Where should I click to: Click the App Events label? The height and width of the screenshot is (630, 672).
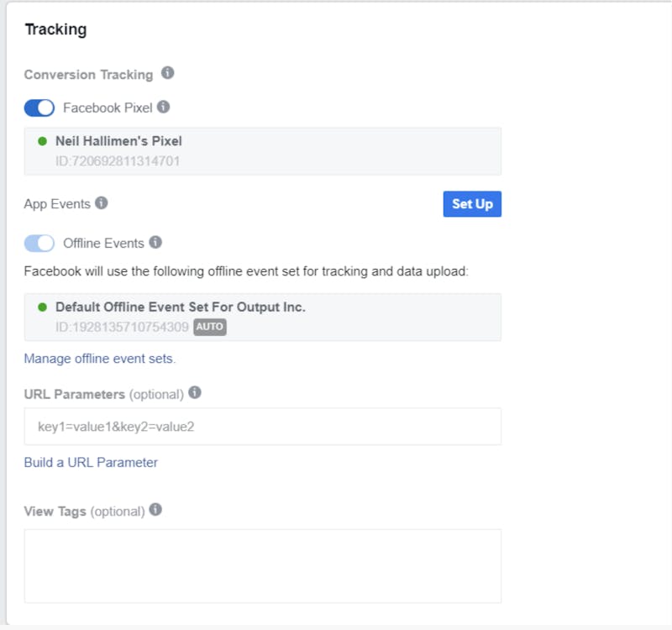point(57,204)
